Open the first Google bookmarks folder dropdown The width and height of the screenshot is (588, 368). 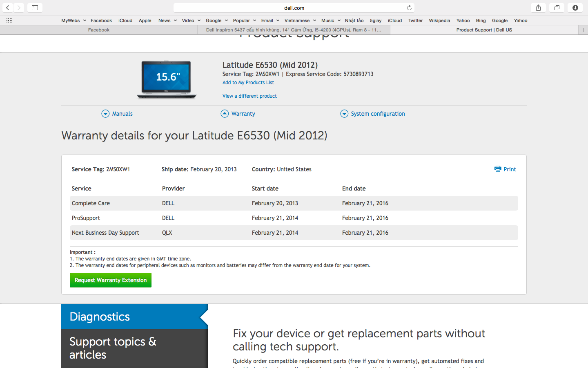(x=217, y=20)
